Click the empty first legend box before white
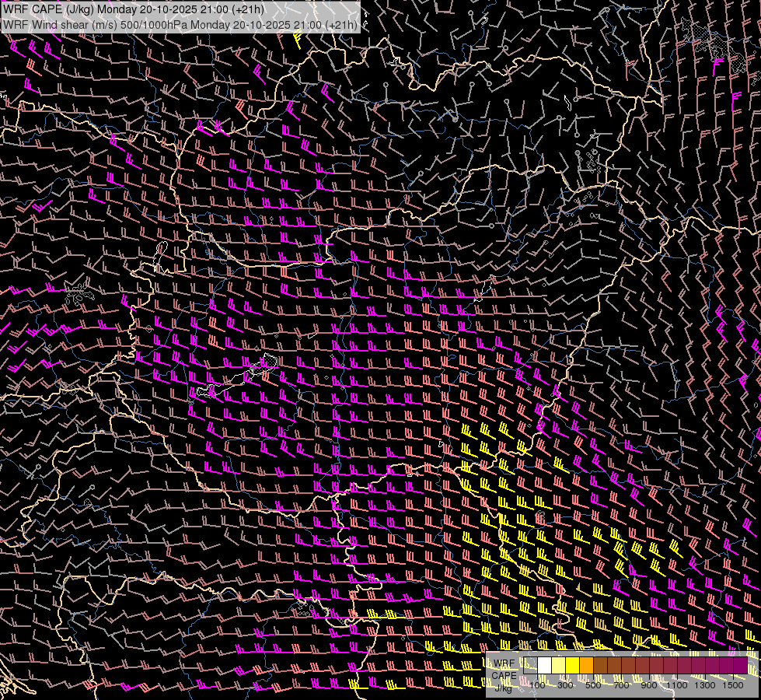The image size is (761, 700). point(530,665)
